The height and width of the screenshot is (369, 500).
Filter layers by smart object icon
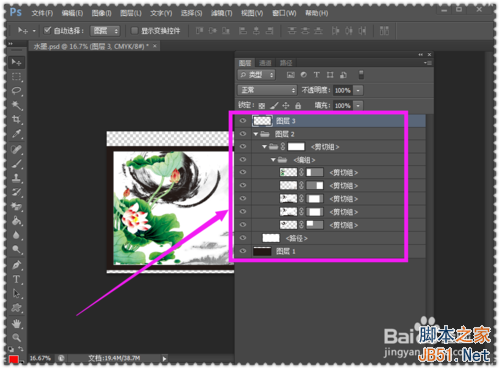(343, 75)
